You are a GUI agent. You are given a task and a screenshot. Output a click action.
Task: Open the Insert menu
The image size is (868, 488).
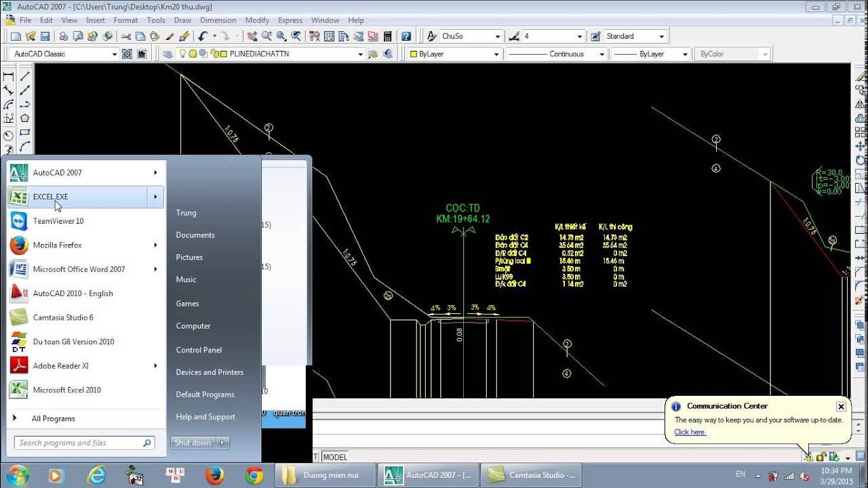[96, 20]
